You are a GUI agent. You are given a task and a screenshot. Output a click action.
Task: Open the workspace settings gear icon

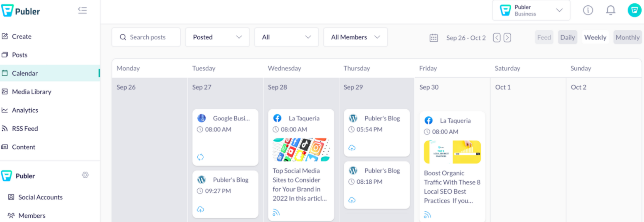(85, 175)
